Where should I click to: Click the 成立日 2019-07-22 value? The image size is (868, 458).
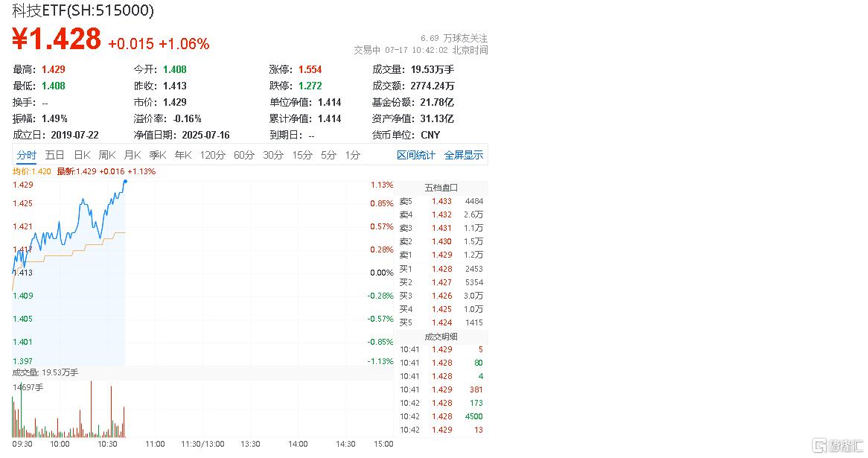tap(74, 135)
